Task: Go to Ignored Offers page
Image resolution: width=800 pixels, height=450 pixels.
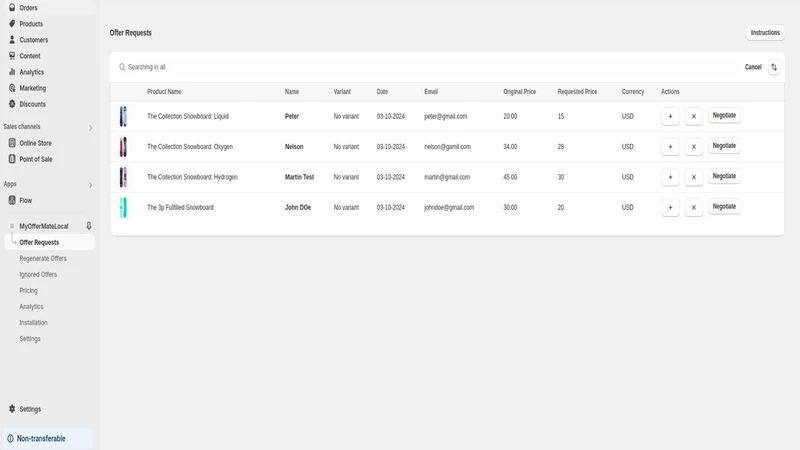Action: pyautogui.click(x=38, y=274)
